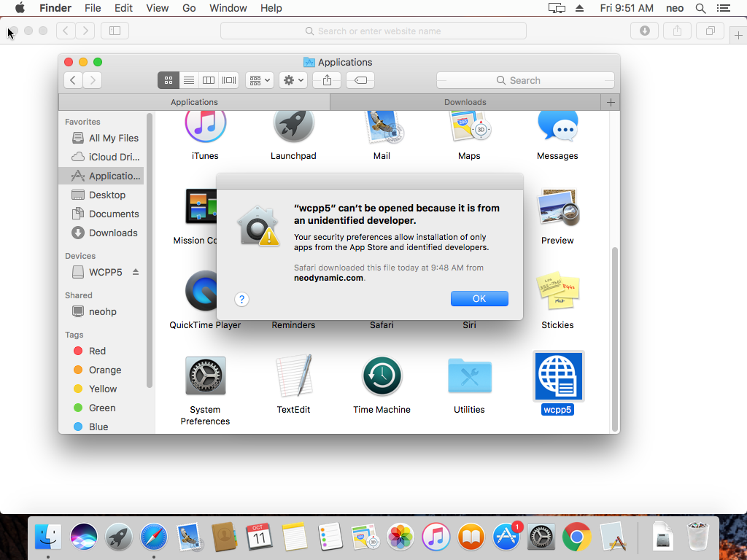Select the Green tag
This screenshot has width=747, height=560.
[x=101, y=408]
